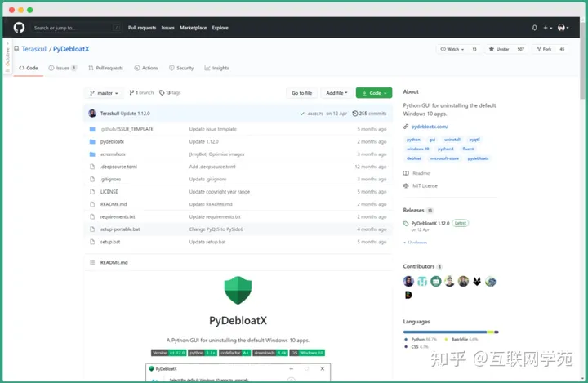Open the Teraskull owner link

pyautogui.click(x=34, y=49)
